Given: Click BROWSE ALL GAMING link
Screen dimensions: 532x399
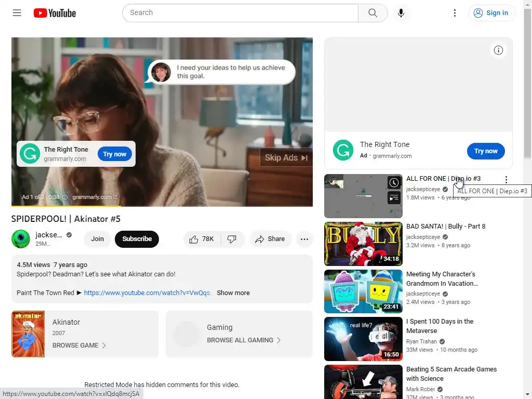Looking at the screenshot, I should [x=244, y=340].
